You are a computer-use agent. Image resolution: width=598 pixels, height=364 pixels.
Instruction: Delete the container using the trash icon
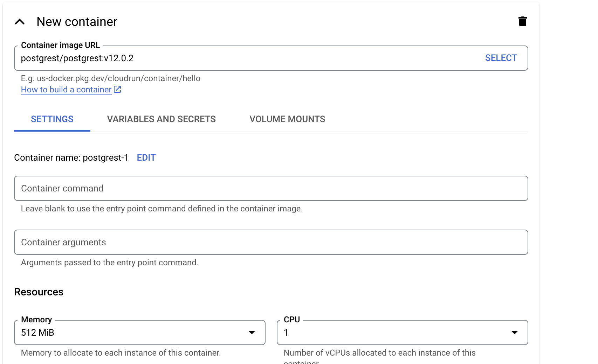pos(522,21)
